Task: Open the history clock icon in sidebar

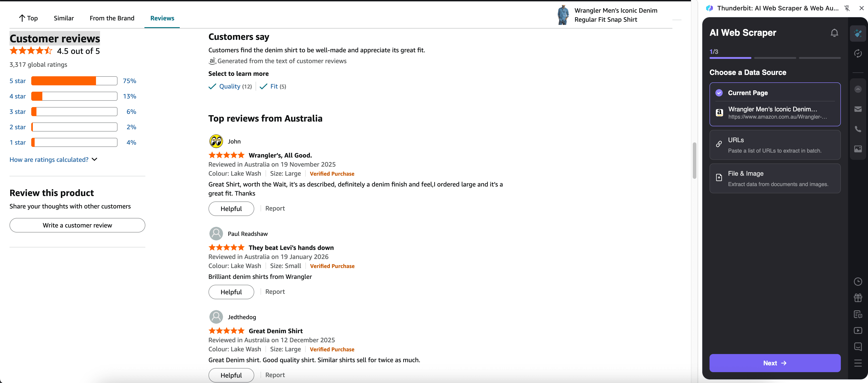Action: click(x=858, y=282)
